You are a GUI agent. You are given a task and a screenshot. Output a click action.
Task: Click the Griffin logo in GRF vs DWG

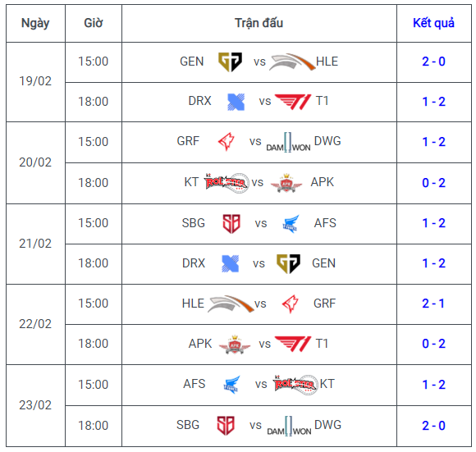coord(227,142)
